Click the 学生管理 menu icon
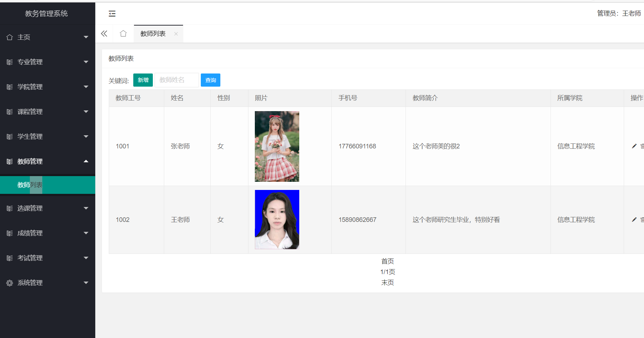Viewport: 644px width, 338px height. [x=10, y=137]
